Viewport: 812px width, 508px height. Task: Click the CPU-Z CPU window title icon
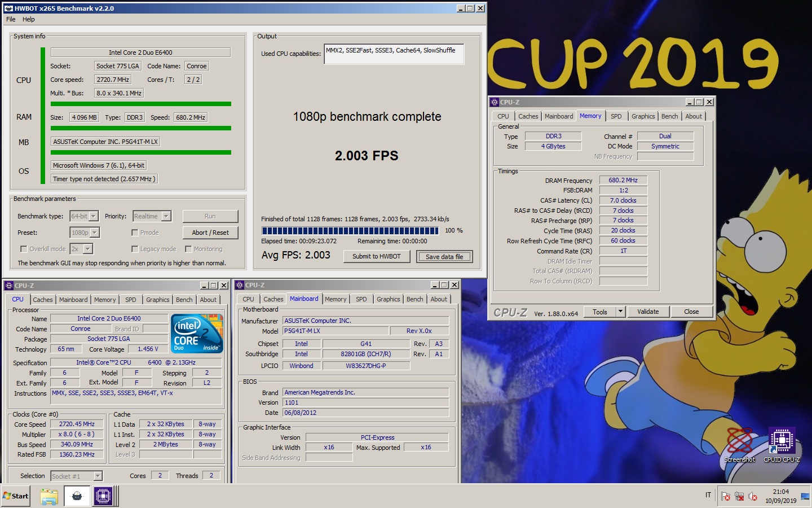pos(9,286)
